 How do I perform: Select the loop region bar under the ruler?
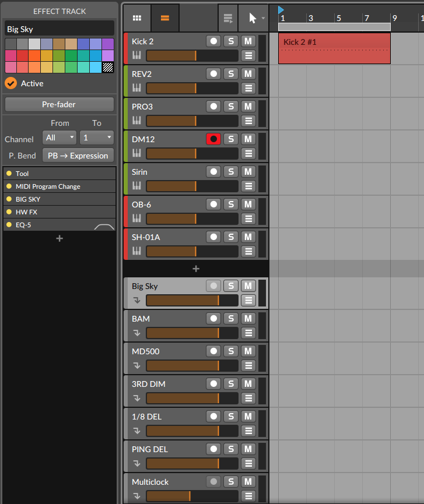tap(334, 27)
